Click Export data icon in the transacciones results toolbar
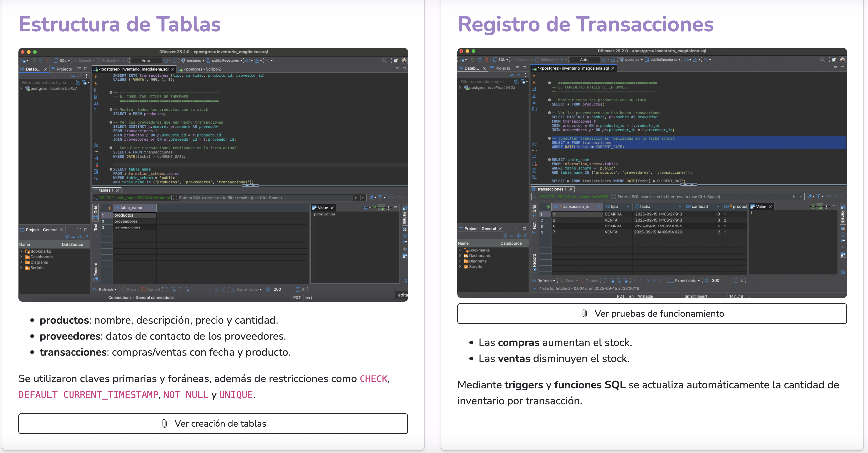Image resolution: width=868 pixels, height=453 pixels. coord(671,280)
